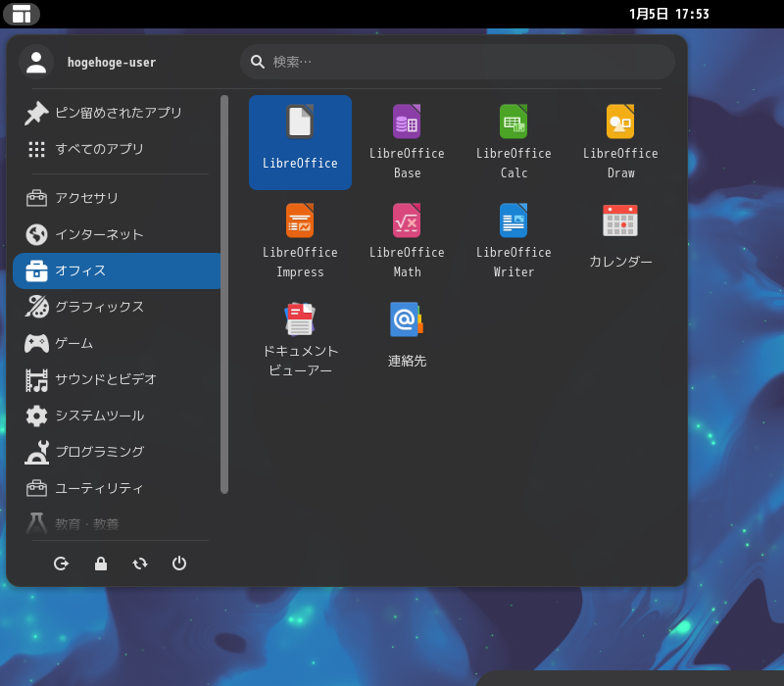Viewport: 784px width, 686px height.
Task: Click the hogehoge-user name label
Action: click(112, 63)
